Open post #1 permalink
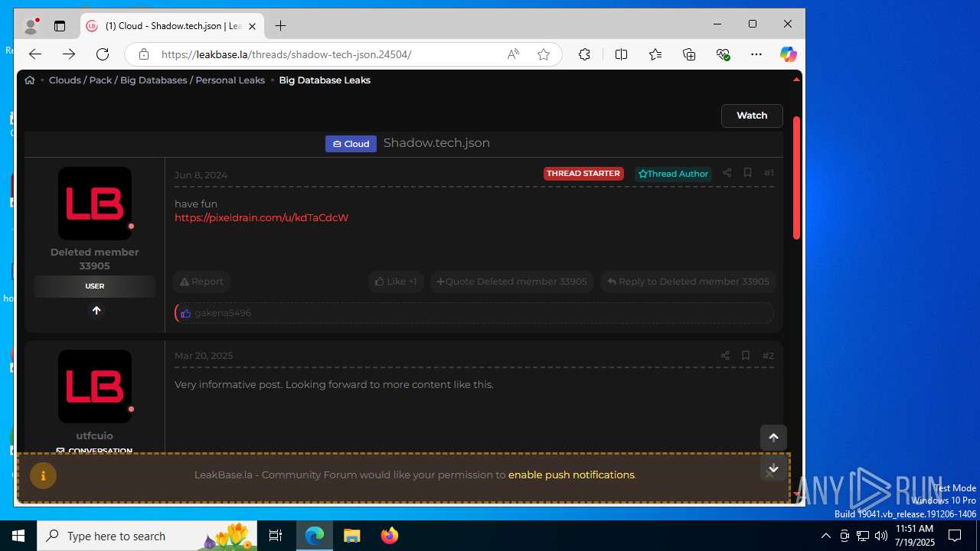 pyautogui.click(x=769, y=173)
